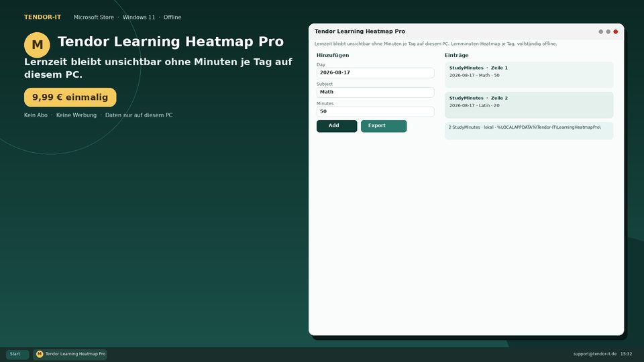This screenshot has width=644, height=362.
Task: Click the Einträge heading
Action: [456, 55]
